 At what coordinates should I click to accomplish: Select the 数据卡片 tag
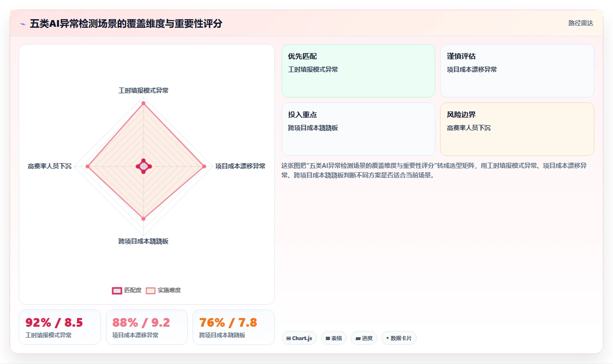click(x=399, y=338)
